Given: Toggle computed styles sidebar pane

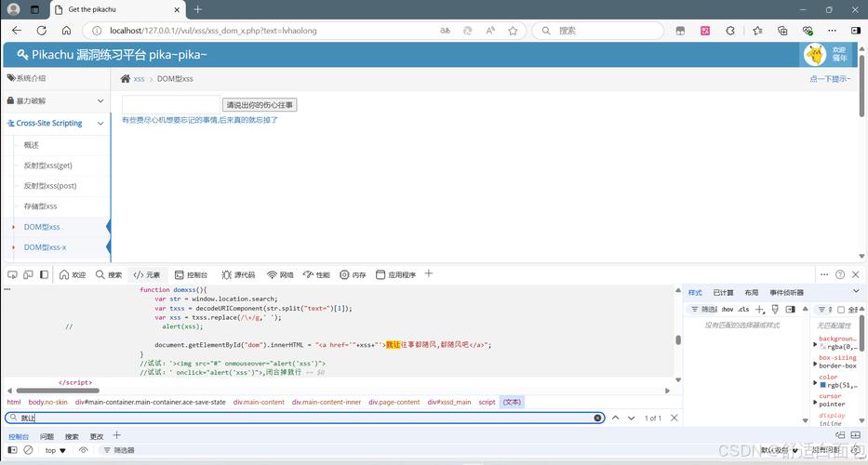Looking at the screenshot, I should [x=791, y=310].
